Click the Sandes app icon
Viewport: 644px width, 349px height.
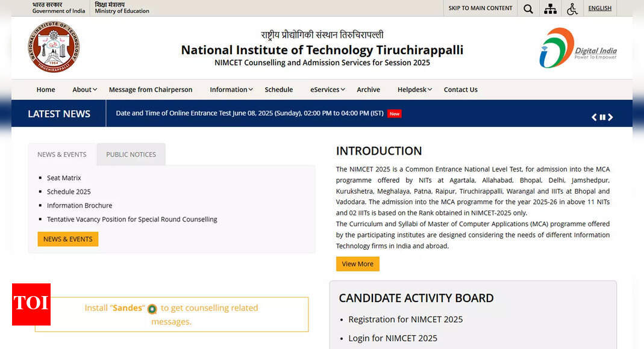[x=152, y=309]
